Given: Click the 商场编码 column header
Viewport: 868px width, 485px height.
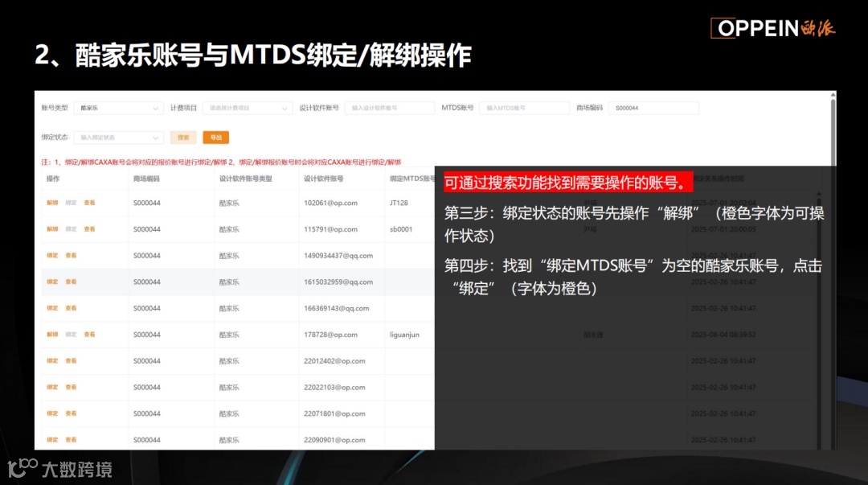Looking at the screenshot, I should [146, 179].
